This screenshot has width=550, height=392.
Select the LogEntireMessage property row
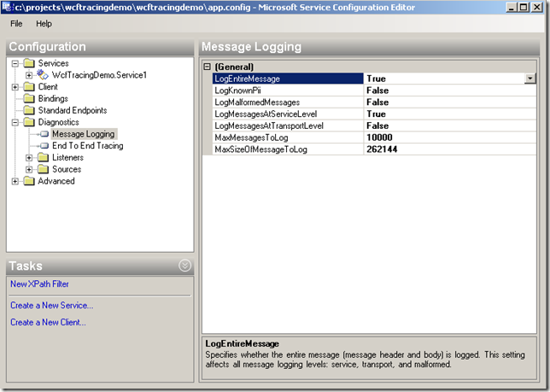pos(374,79)
